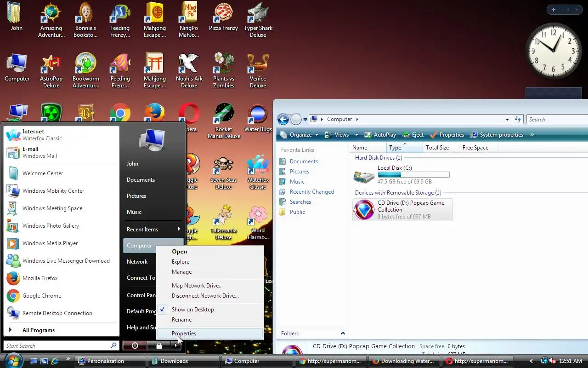Select Disconnect Network Drive menu entry

210,296
